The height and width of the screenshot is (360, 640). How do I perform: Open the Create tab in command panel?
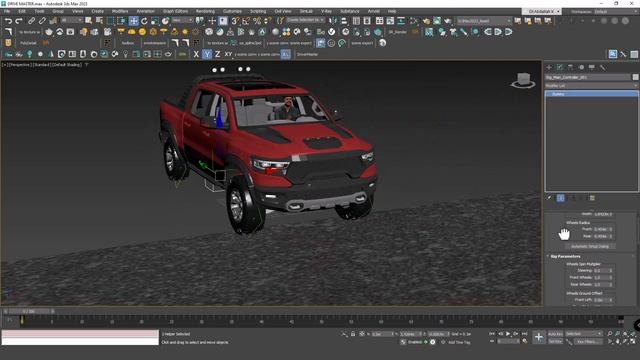point(549,67)
